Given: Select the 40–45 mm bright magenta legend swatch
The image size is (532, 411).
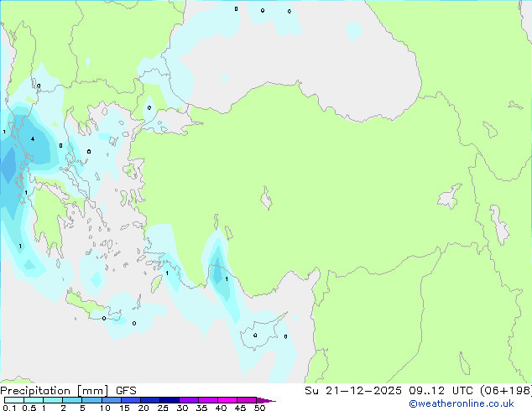Looking at the screenshot, I should (x=227, y=400).
